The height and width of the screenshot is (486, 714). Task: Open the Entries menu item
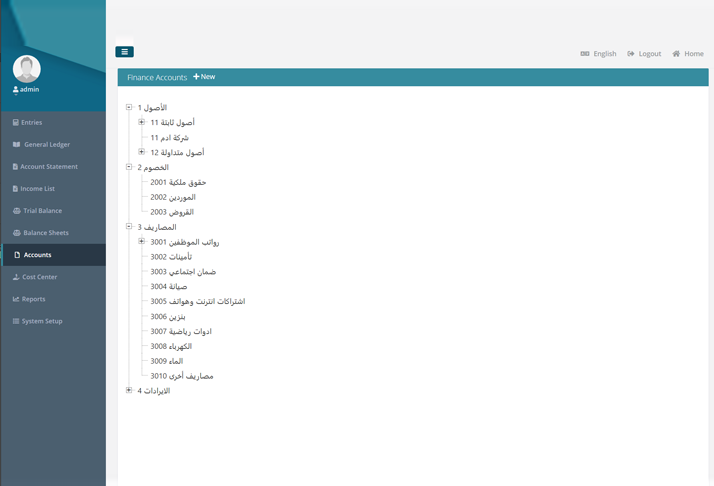pos(53,123)
